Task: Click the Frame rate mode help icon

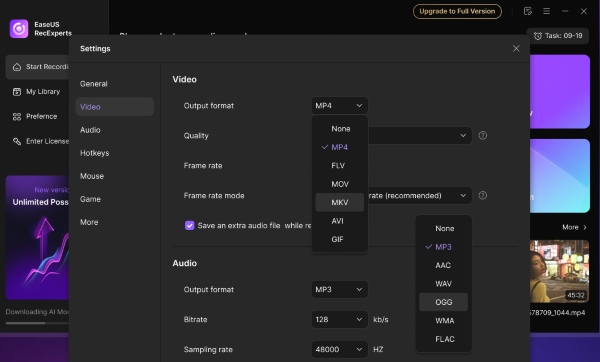Action: (x=483, y=196)
